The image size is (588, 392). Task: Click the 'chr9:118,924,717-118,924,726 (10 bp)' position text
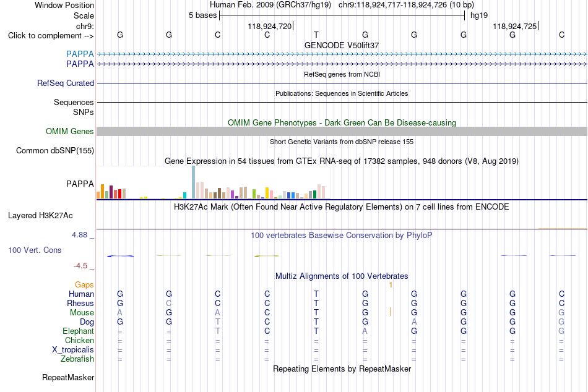406,5
